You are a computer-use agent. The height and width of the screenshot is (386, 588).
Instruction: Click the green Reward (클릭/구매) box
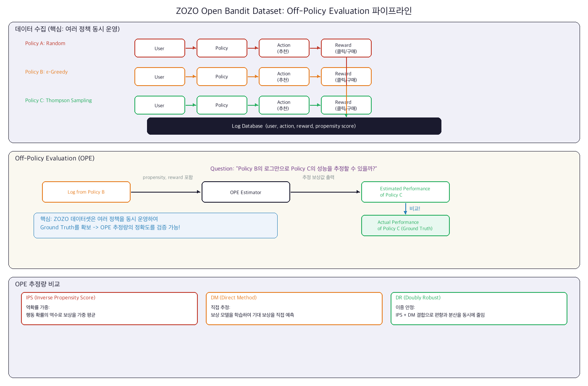[346, 105]
